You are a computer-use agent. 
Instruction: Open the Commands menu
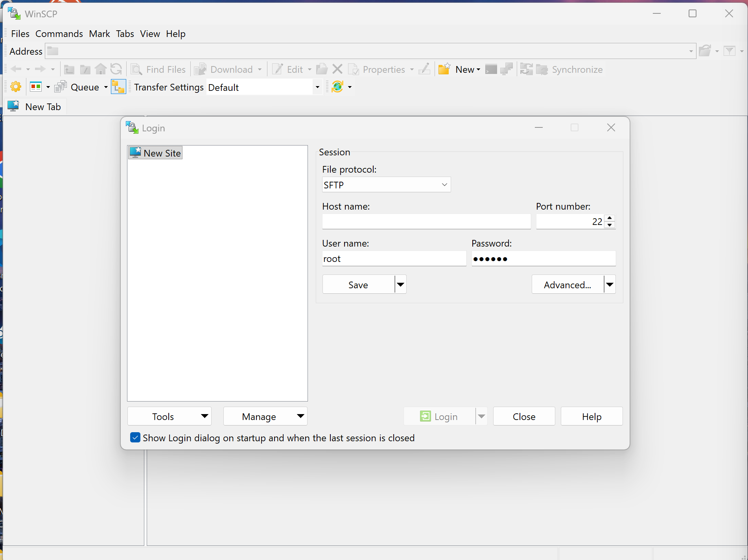coord(59,34)
